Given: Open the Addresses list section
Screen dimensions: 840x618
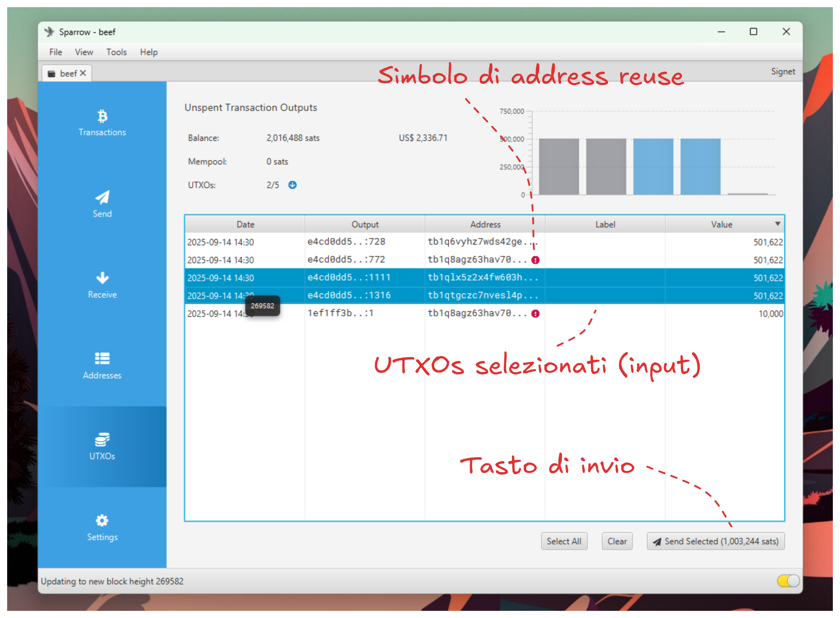Looking at the screenshot, I should tap(102, 366).
